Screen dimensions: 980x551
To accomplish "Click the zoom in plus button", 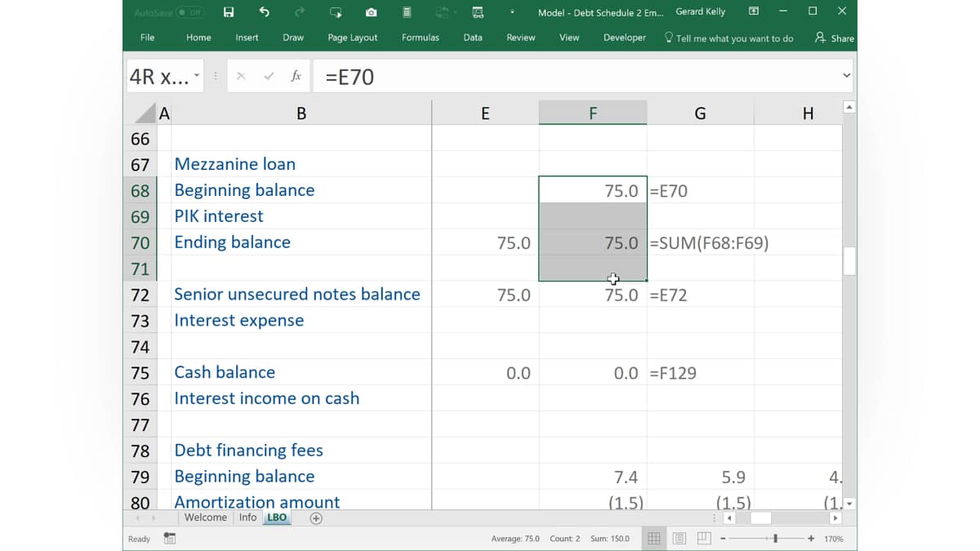I will 811,538.
